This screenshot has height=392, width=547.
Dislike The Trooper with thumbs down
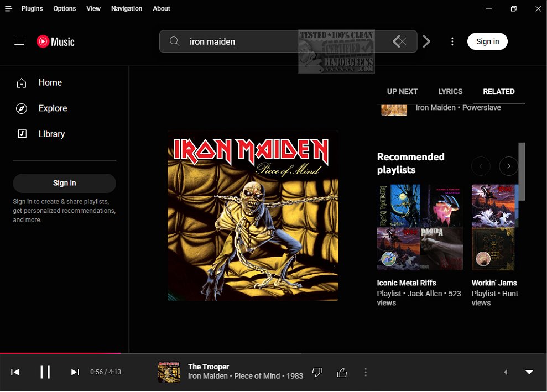pyautogui.click(x=317, y=372)
